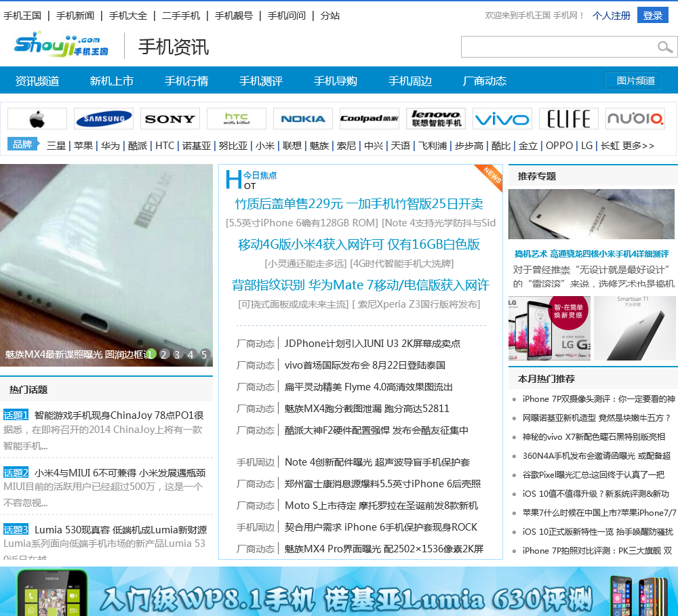Open the 小米 brand link

tap(265, 146)
